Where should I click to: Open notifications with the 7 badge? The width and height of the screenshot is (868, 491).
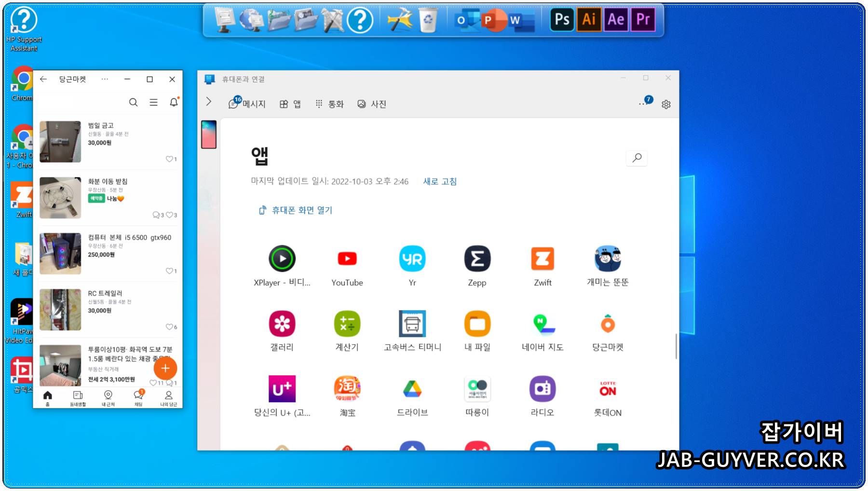646,102
